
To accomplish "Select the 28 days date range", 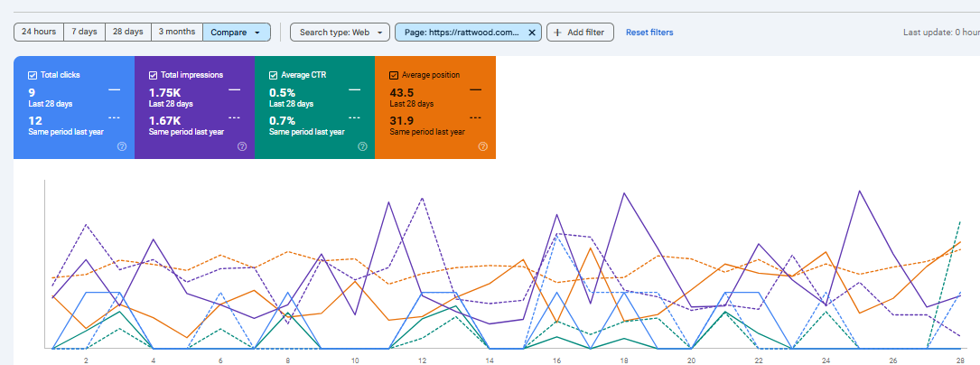I will point(128,33).
